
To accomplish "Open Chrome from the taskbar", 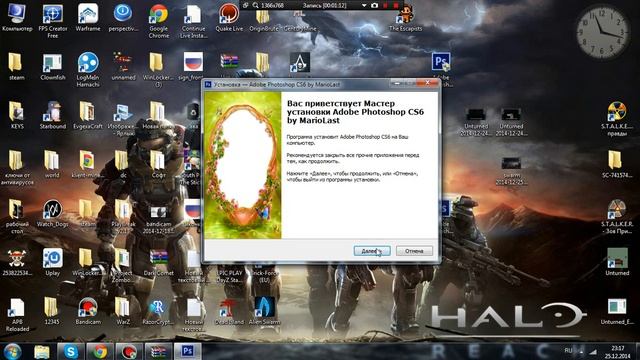I will tap(100, 351).
